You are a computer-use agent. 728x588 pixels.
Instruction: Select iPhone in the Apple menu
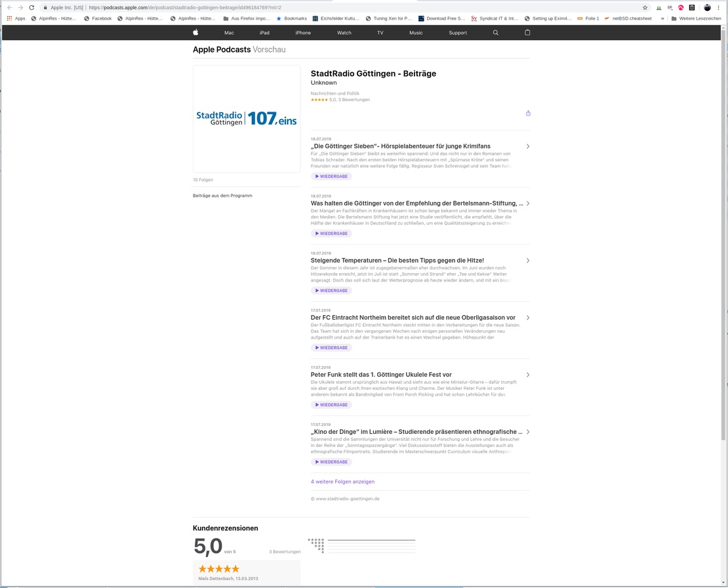point(303,33)
